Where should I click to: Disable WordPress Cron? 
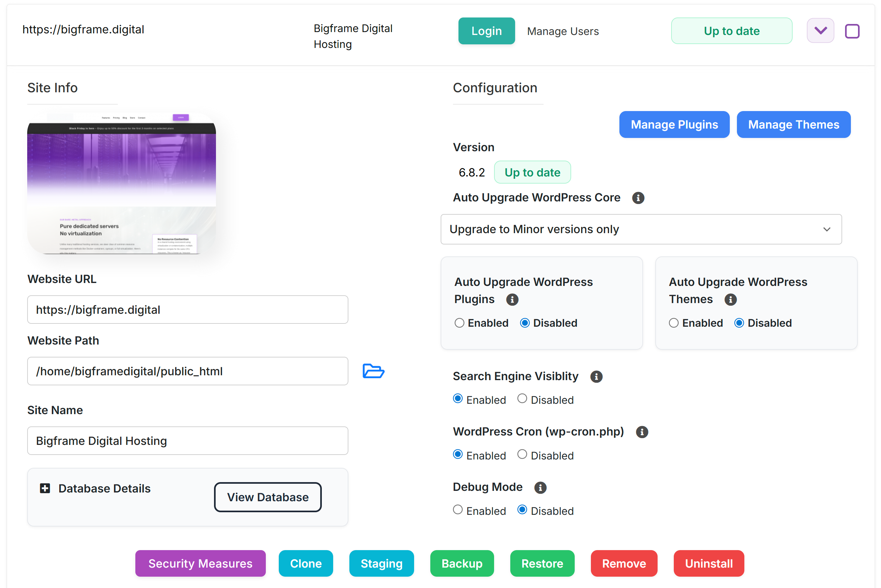(x=522, y=454)
